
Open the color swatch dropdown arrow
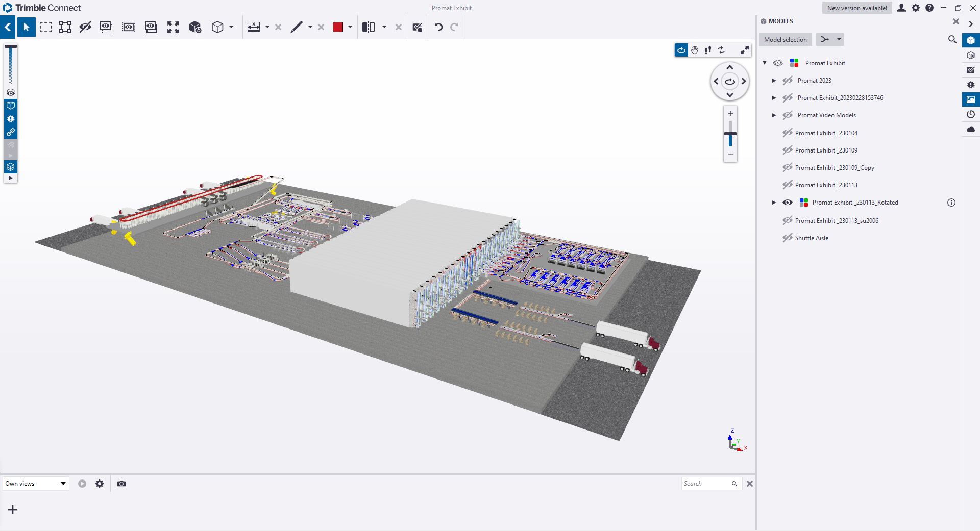click(350, 27)
